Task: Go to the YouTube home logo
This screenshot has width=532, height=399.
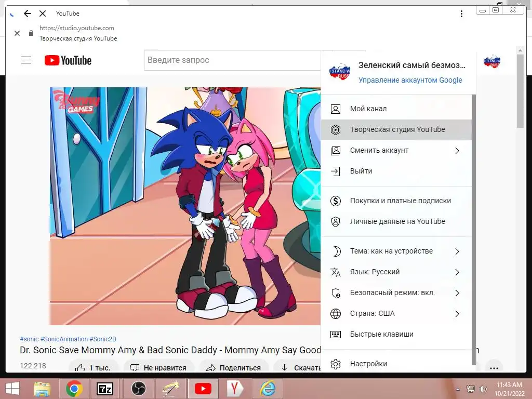Action: (x=68, y=60)
